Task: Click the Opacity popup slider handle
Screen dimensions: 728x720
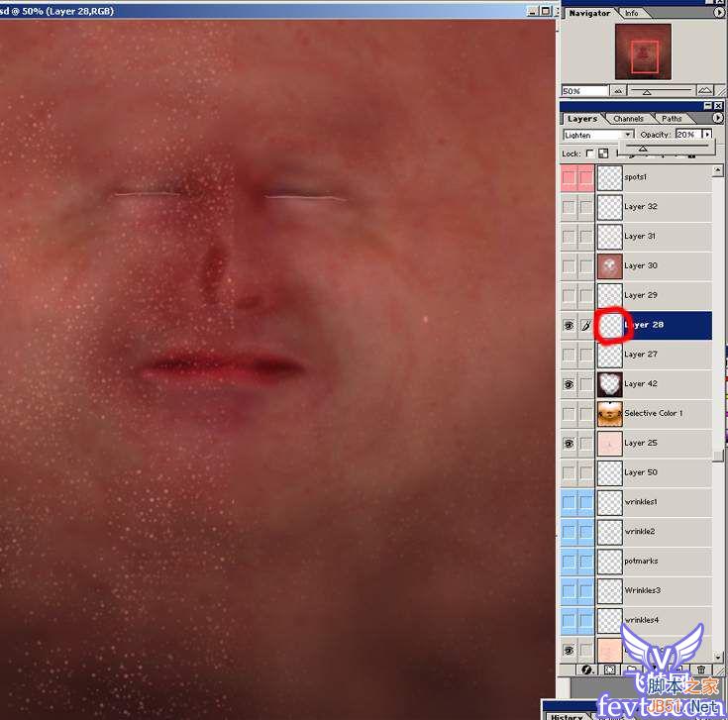Action: (x=643, y=149)
